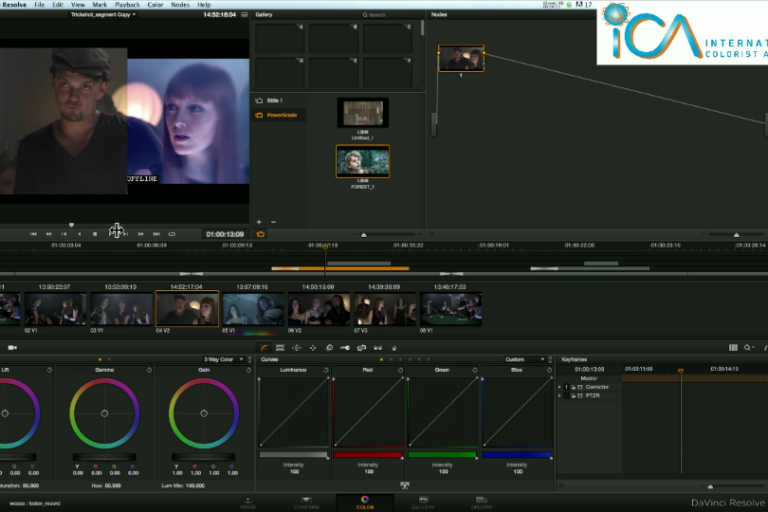This screenshot has height=512, width=768.
Task: Open the Mark menu
Action: coord(99,4)
